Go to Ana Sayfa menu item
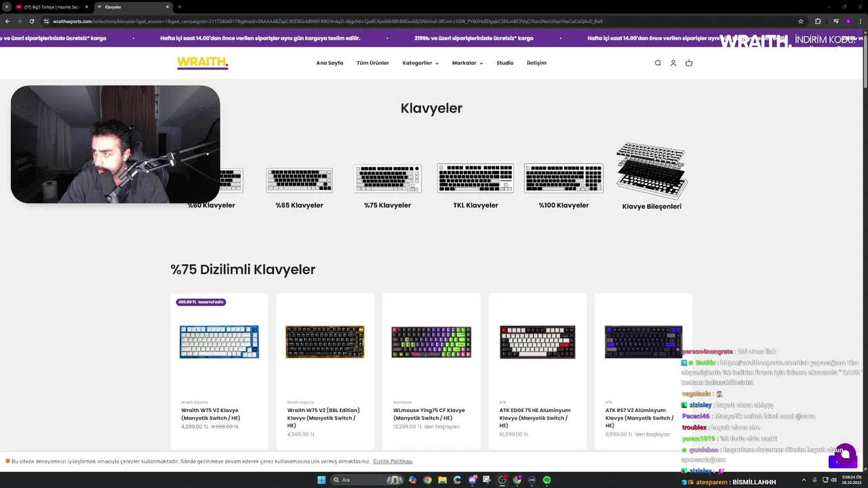 pos(330,63)
